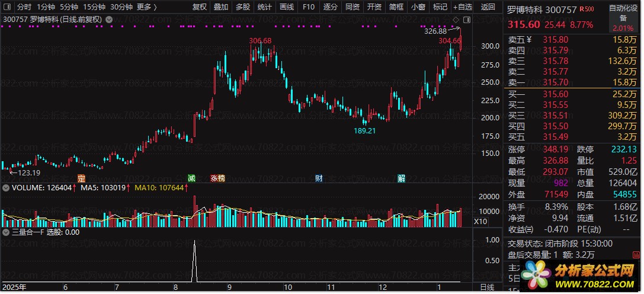
Task: Select the 买三 315.51 order row
Action: pos(572,116)
